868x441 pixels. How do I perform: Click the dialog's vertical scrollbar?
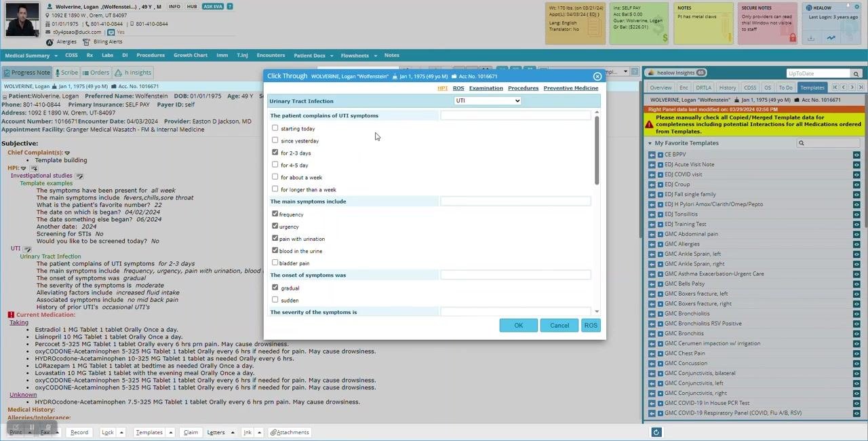597,150
